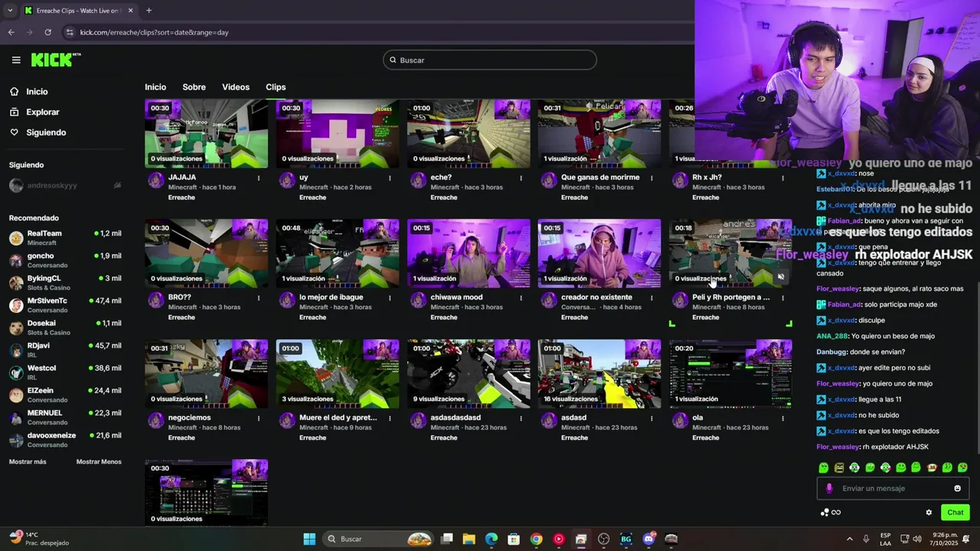Open the goncho recommended channel
Screen dimensions: 980x551
[64, 260]
